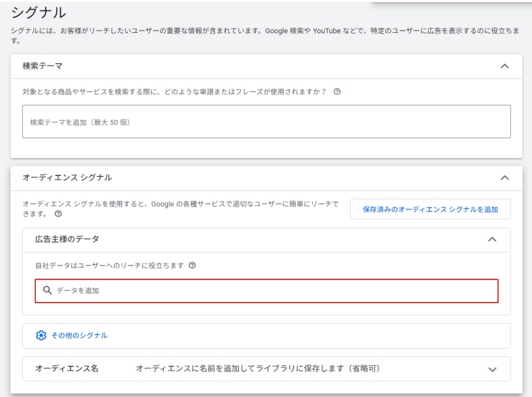532x397 pixels.
Task: Click the 検索テーマ section header title
Action: pyautogui.click(x=43, y=66)
